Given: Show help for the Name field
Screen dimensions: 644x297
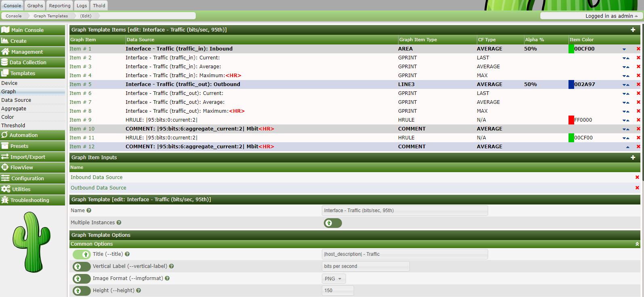Looking at the screenshot, I should coord(89,211).
